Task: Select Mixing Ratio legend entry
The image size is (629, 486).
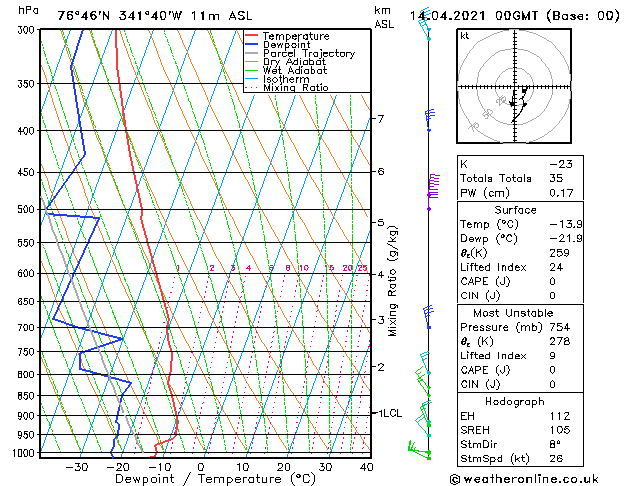Action: (x=295, y=88)
